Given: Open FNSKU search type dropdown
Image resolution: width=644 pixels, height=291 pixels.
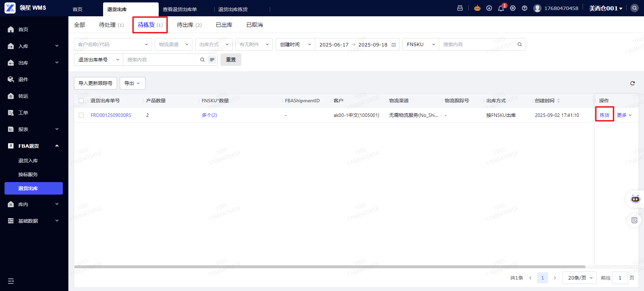Looking at the screenshot, I should coord(421,44).
